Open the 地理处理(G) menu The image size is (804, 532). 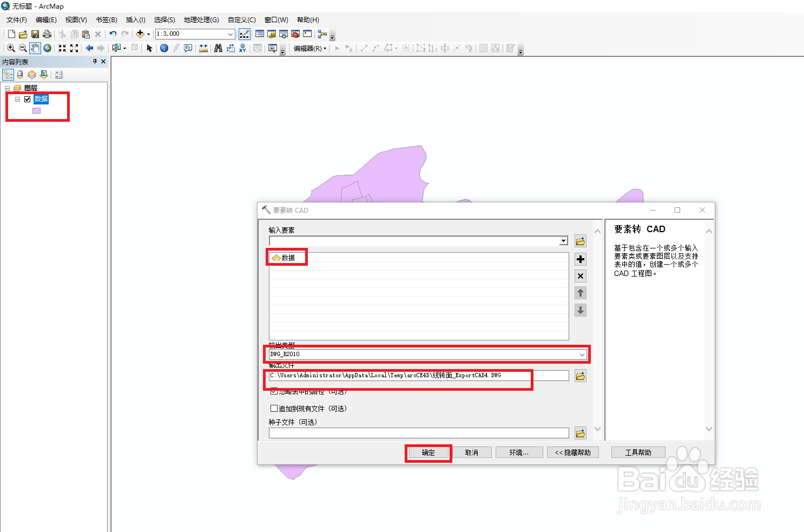201,19
